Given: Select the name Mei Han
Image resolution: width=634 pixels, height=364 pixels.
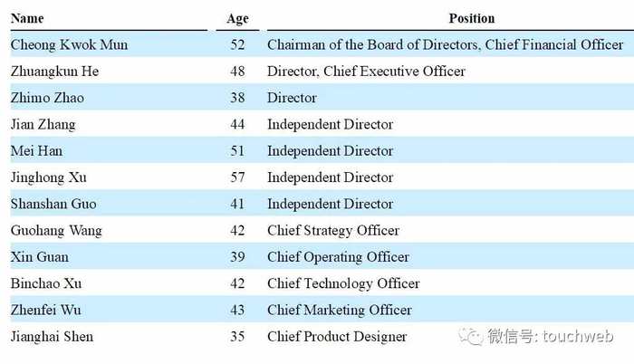Looking at the screenshot, I should [x=36, y=150].
